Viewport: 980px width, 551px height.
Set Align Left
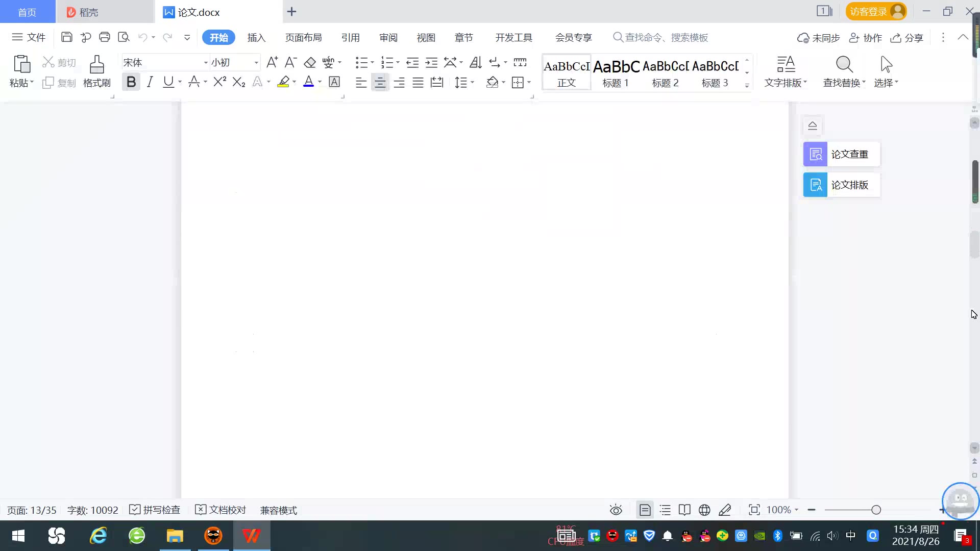(x=361, y=82)
